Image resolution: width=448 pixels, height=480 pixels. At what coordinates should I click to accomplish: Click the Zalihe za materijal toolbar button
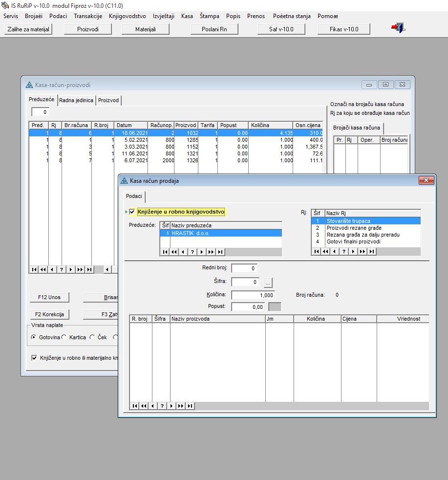point(28,29)
